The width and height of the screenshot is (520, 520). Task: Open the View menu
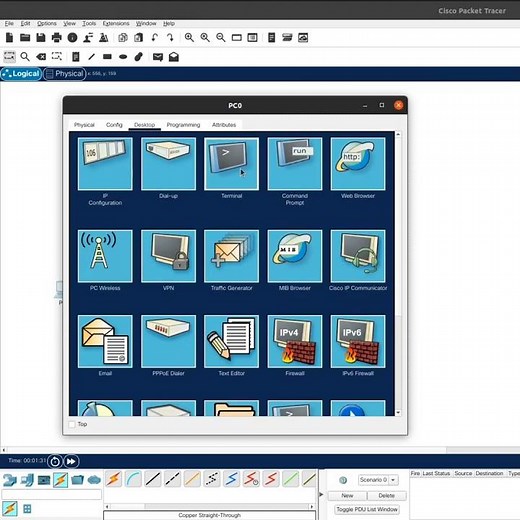tap(69, 23)
